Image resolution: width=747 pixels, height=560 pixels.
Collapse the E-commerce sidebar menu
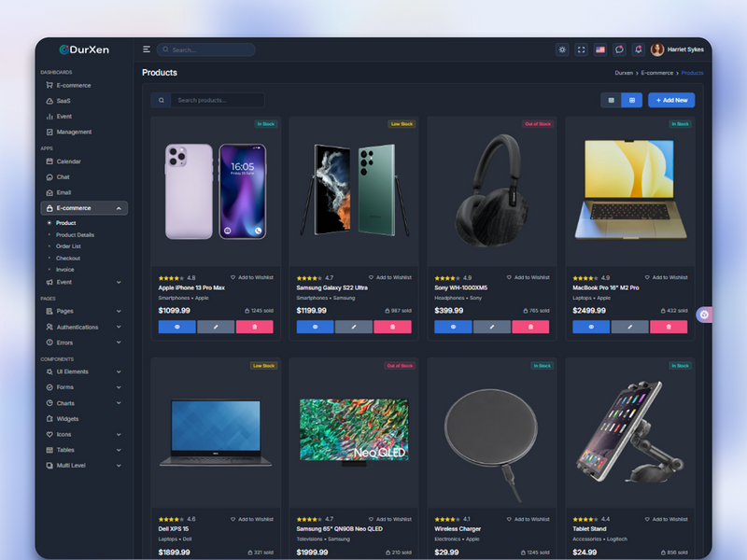(x=82, y=207)
